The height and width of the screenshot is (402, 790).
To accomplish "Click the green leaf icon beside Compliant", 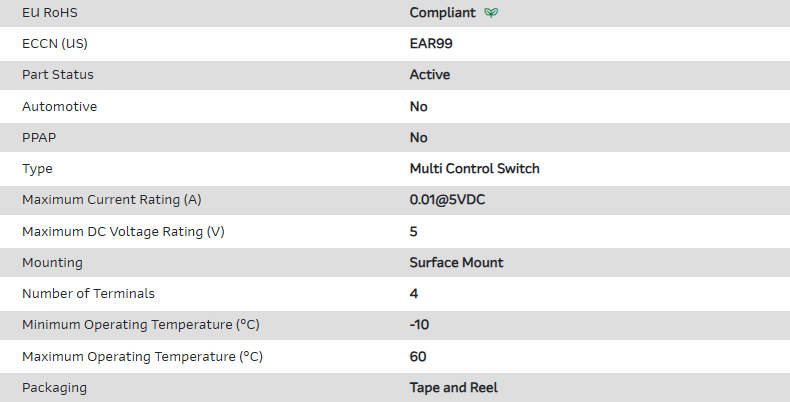I will [x=491, y=13].
